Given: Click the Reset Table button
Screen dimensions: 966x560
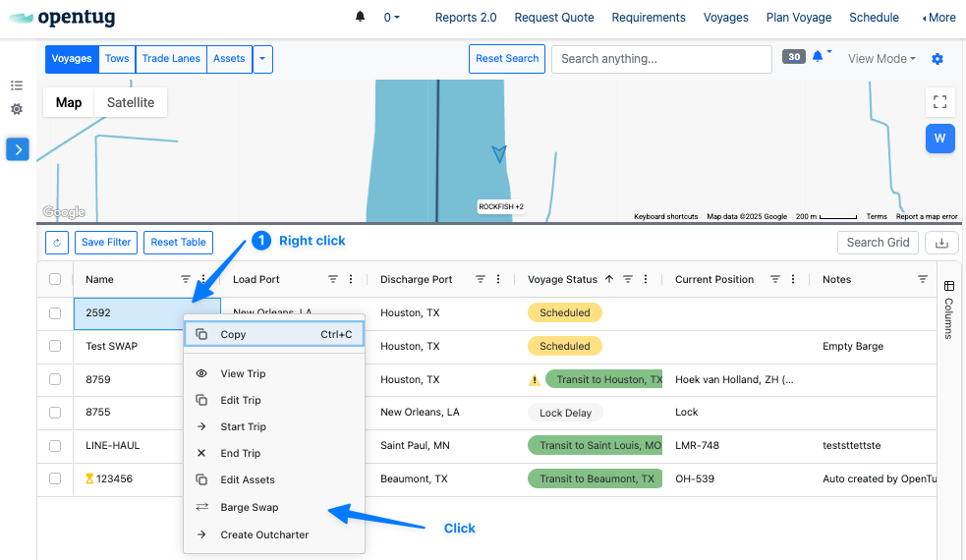Looking at the screenshot, I should click(x=178, y=242).
